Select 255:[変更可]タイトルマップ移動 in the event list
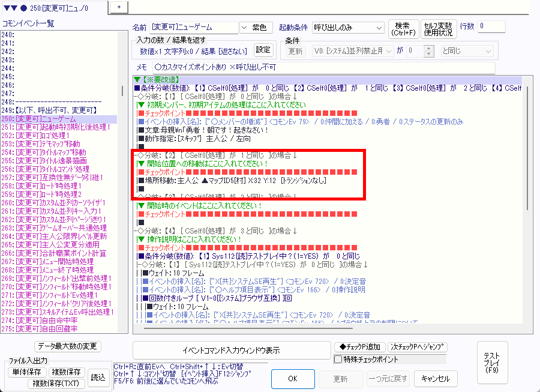Image resolution: width=540 pixels, height=392 pixels. [53, 152]
